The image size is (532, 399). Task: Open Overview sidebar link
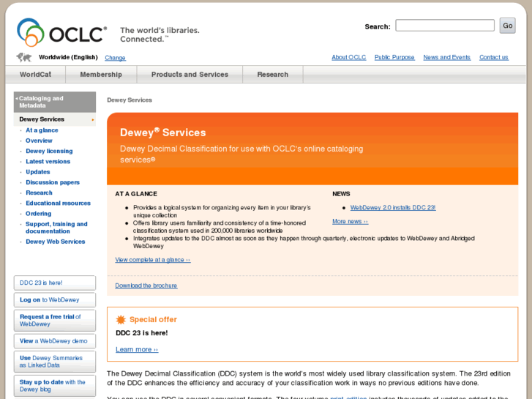(39, 141)
